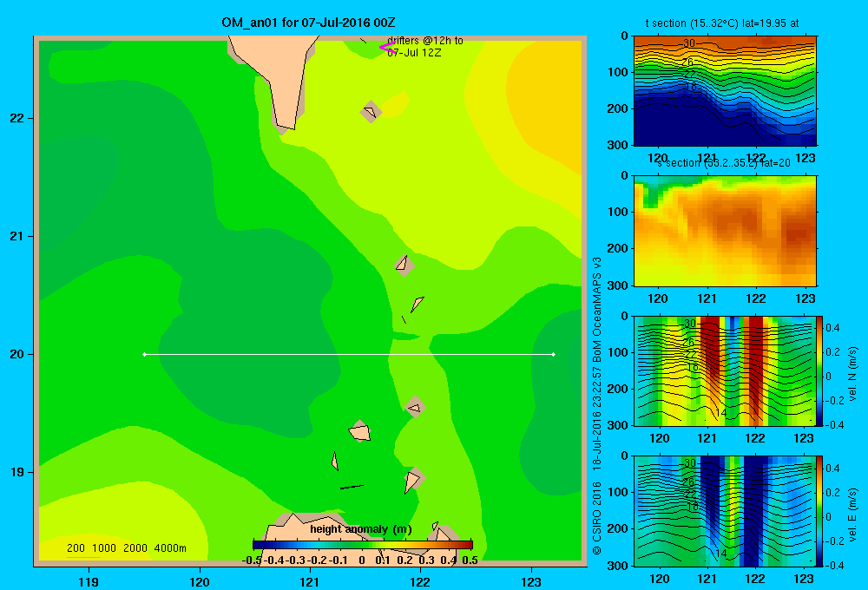868x590 pixels.
Task: Click the '30' isotherm label in temperature section
Action: 688,43
